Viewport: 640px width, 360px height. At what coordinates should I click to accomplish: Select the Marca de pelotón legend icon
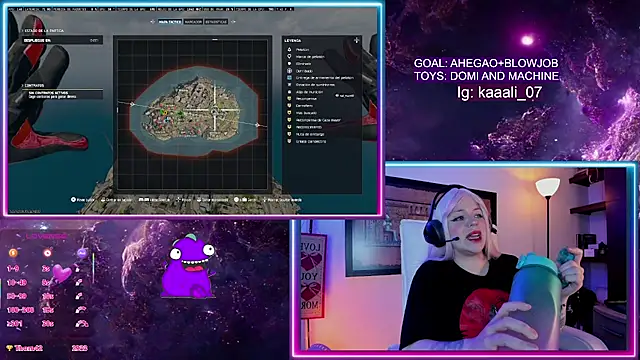[289, 56]
